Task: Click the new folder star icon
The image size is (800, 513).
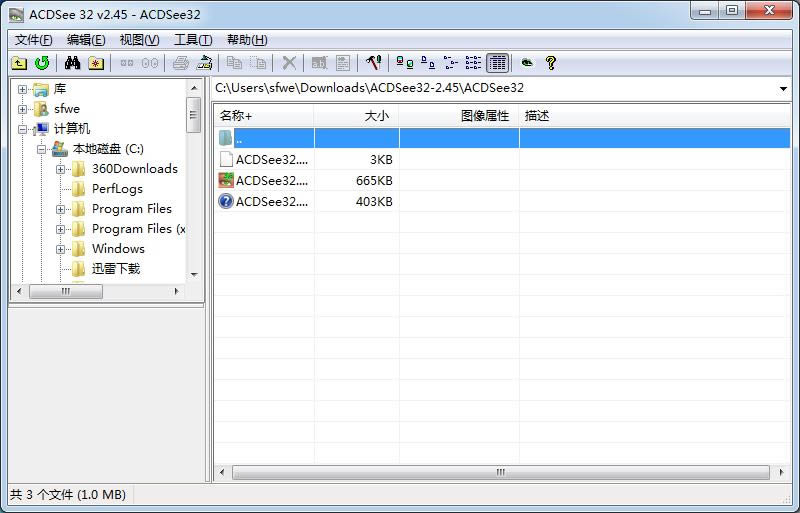Action: (96, 63)
